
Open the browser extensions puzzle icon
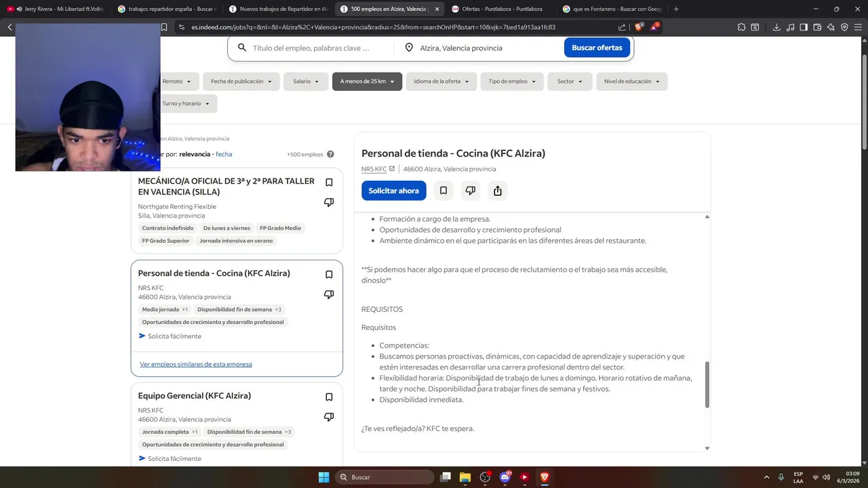[x=741, y=27]
